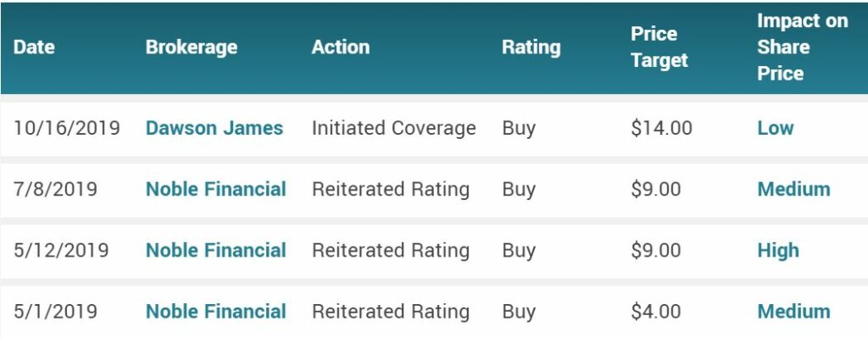Sort by the Brokerage column header
868x338 pixels.
pyautogui.click(x=192, y=47)
